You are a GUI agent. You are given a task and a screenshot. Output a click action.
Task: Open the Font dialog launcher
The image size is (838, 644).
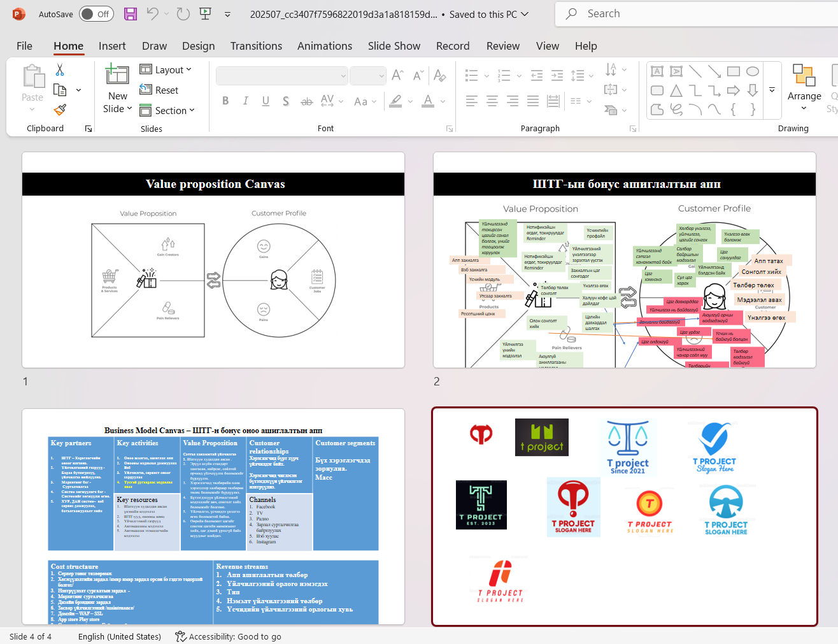coord(450,129)
